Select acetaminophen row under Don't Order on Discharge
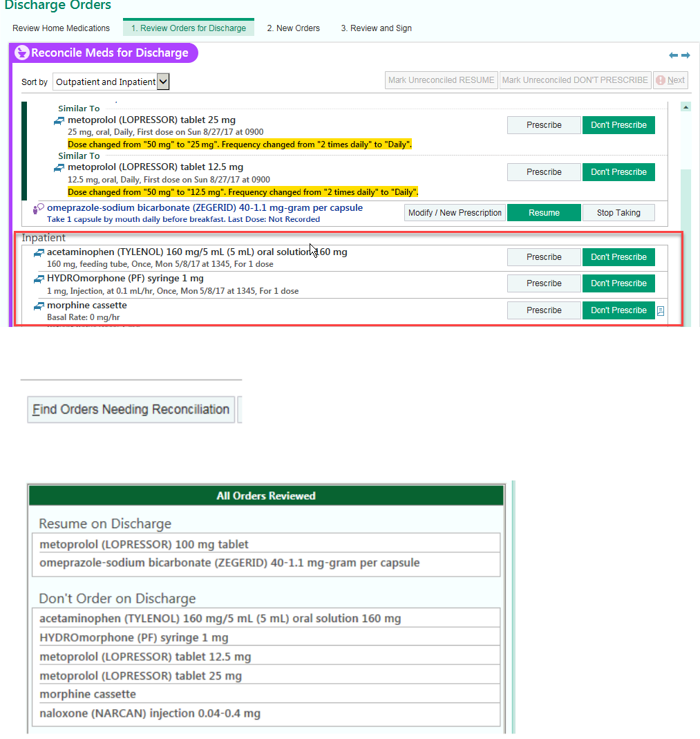The height and width of the screenshot is (739, 700). click(266, 618)
